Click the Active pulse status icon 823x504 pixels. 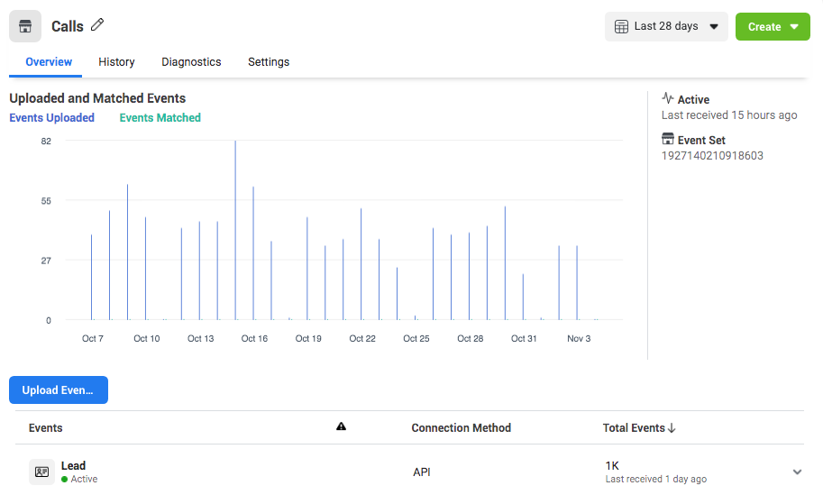pyautogui.click(x=668, y=98)
